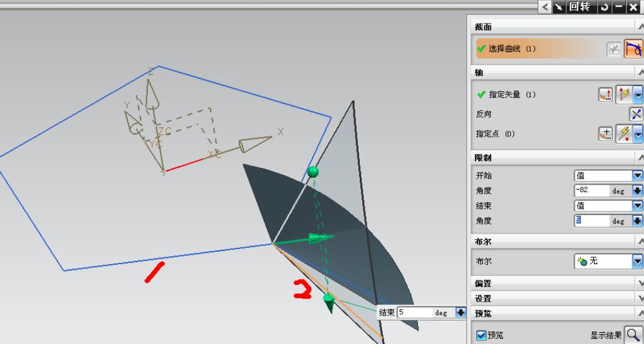Open the 结束 limit type dropdown

coord(608,206)
